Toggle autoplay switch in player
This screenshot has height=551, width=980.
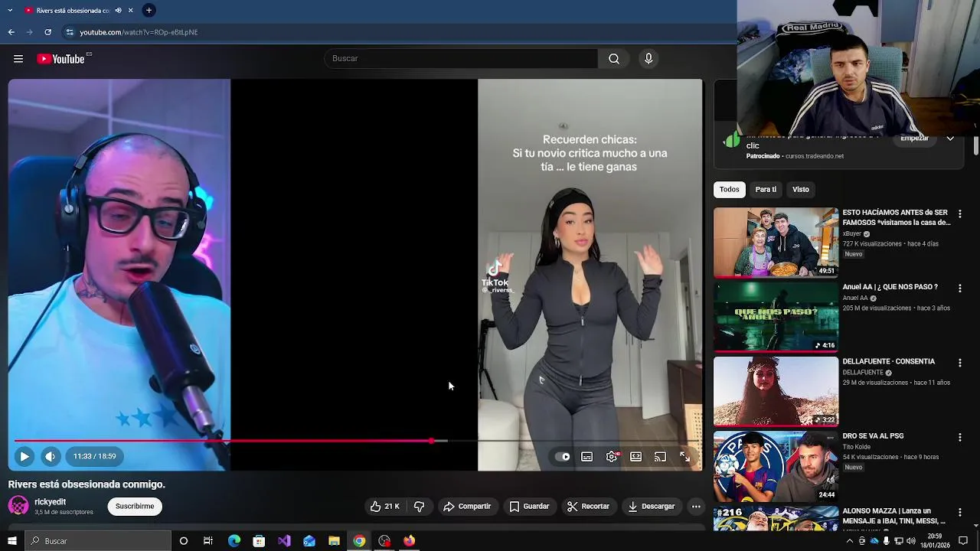point(563,457)
